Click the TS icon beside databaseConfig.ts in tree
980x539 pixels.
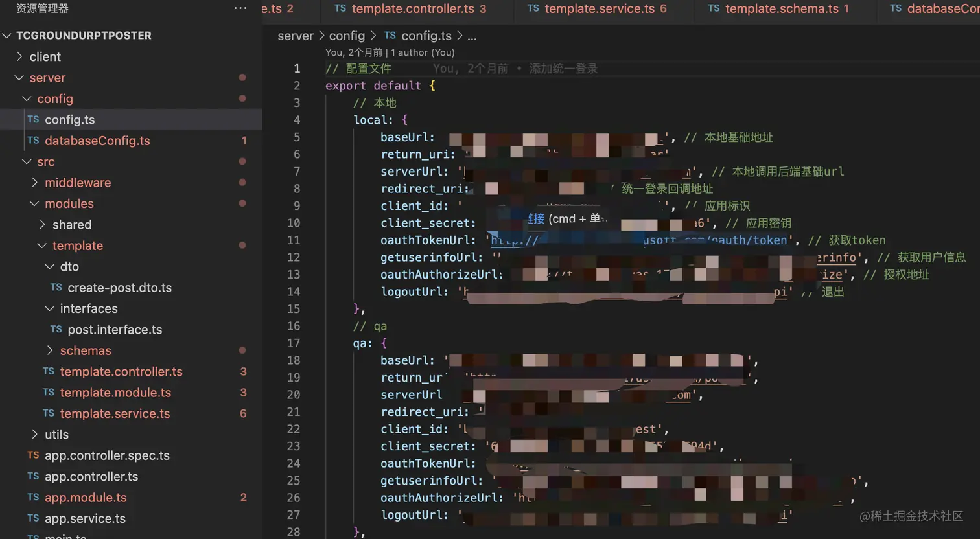(33, 140)
